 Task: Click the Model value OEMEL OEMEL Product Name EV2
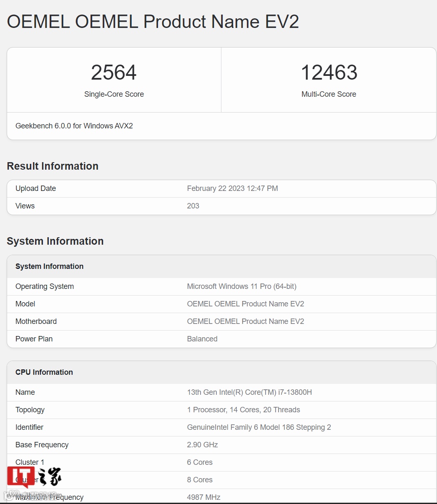[246, 303]
